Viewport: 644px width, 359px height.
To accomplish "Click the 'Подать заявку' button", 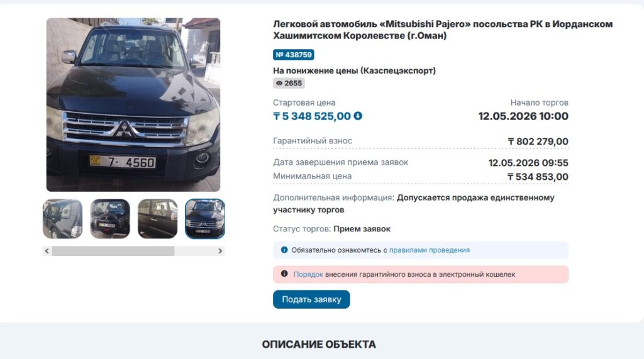I will [311, 299].
